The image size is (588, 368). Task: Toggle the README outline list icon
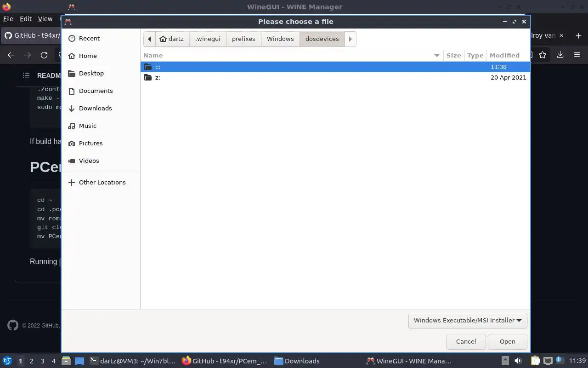pos(26,75)
